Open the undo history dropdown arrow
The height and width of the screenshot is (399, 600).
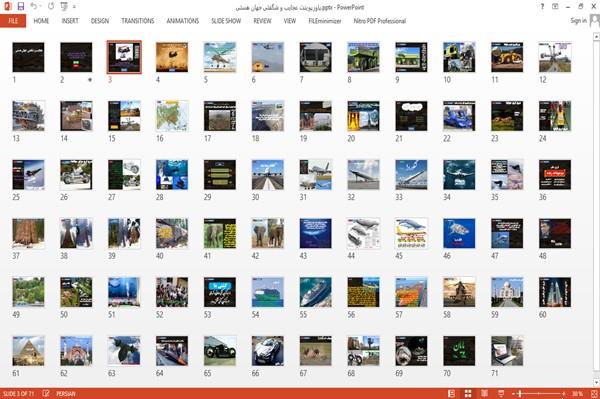click(41, 7)
